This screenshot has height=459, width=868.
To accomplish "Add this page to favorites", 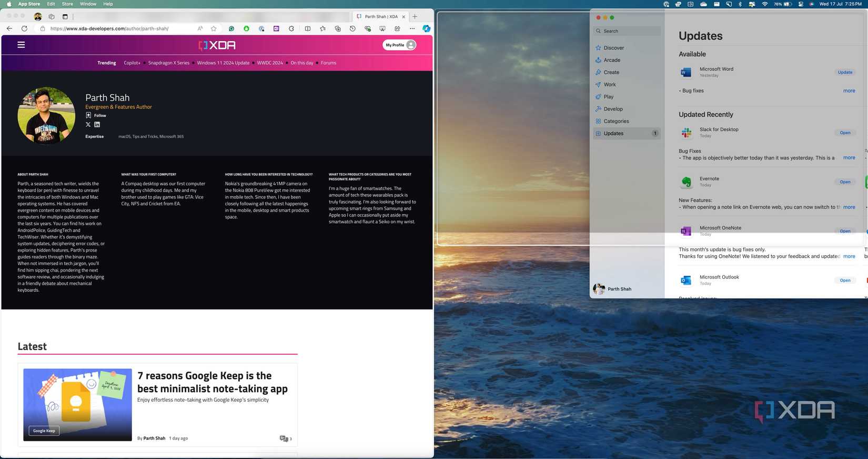I will click(214, 28).
